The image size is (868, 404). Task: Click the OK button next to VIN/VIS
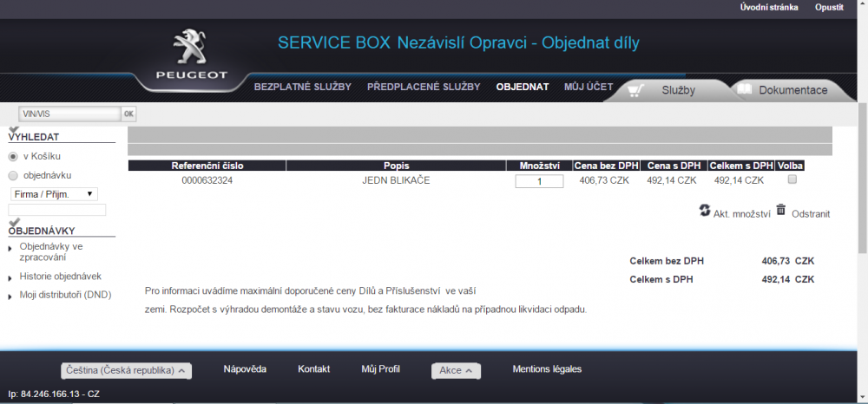coord(129,114)
